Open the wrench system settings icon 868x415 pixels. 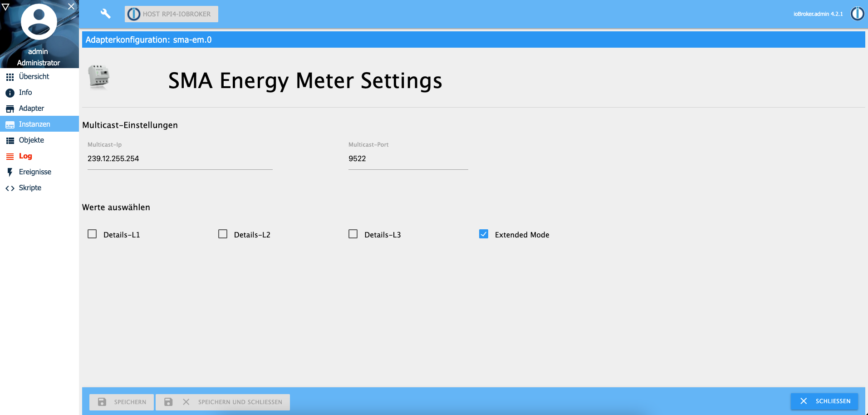[x=105, y=14]
